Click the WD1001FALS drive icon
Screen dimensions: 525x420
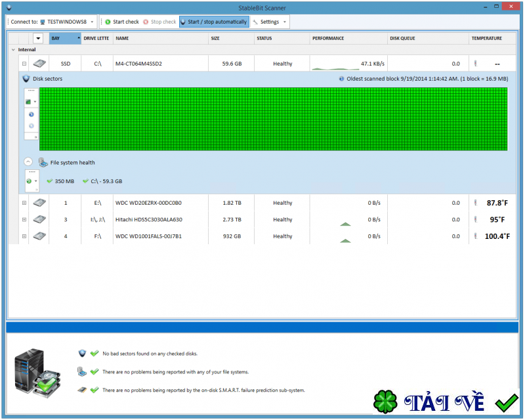(41, 236)
